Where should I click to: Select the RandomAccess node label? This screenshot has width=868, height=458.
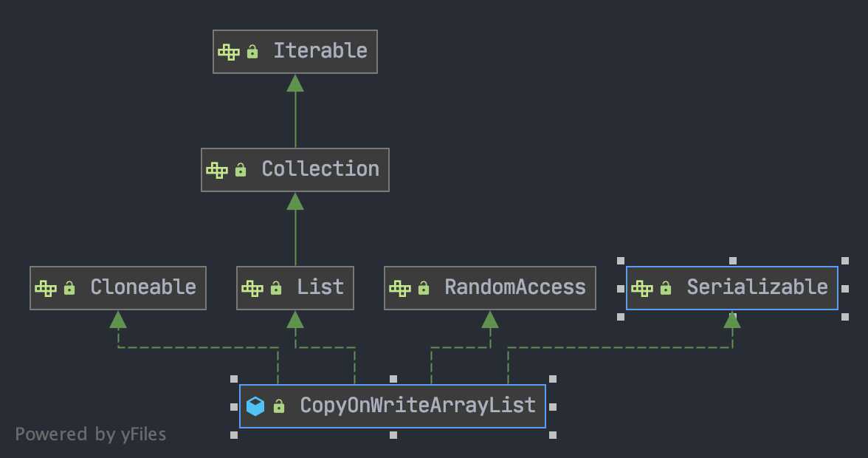tap(515, 287)
